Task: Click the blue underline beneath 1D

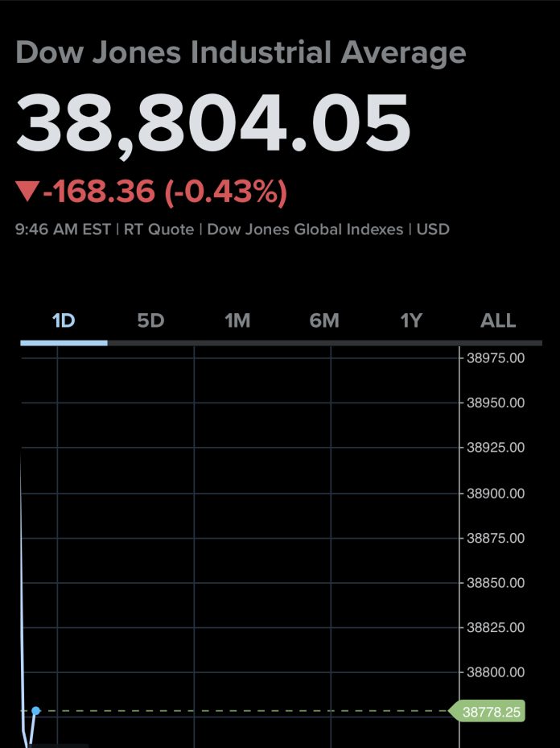Action: point(64,342)
